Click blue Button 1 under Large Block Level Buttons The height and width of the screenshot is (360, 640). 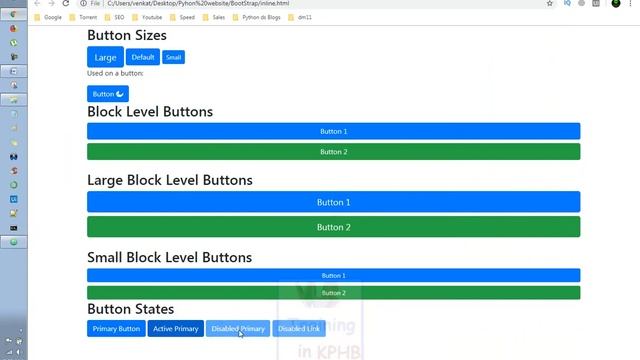pyautogui.click(x=333, y=202)
